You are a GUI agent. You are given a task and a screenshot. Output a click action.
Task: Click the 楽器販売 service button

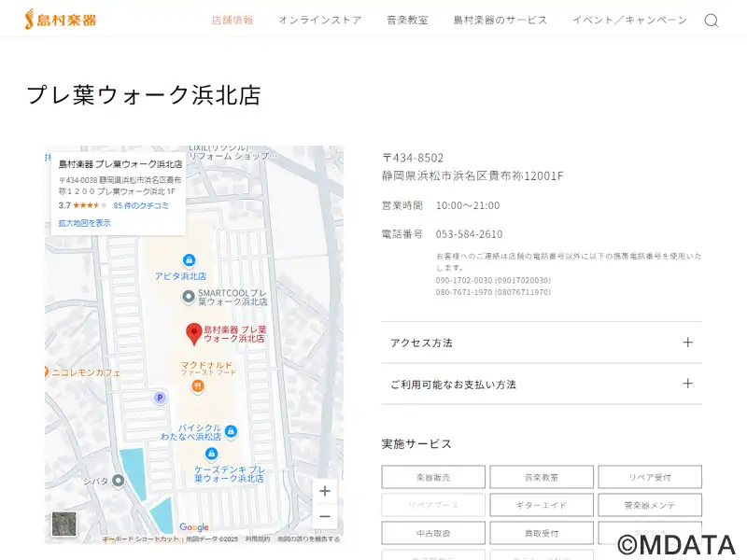[433, 477]
